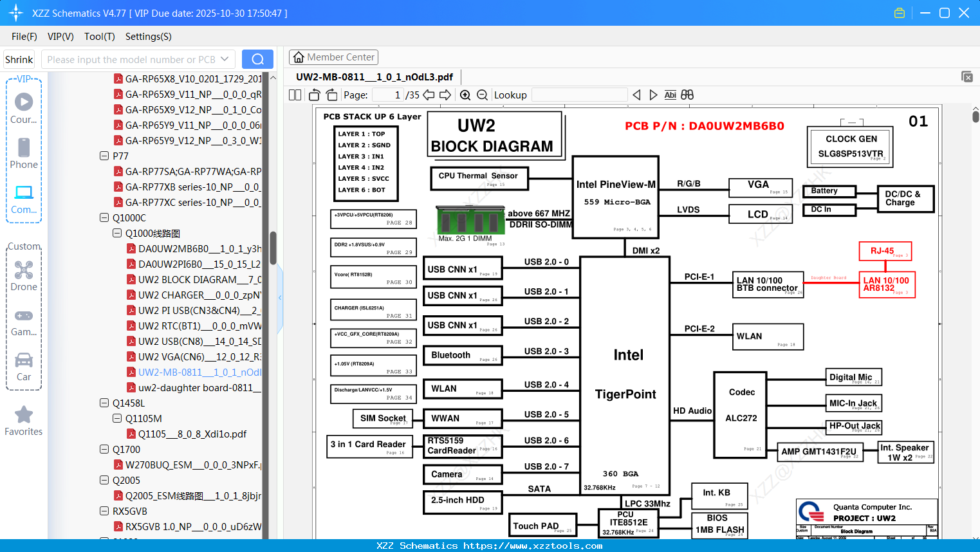Click the Abi text search icon
Viewport: 980px width, 552px height.
click(x=670, y=95)
